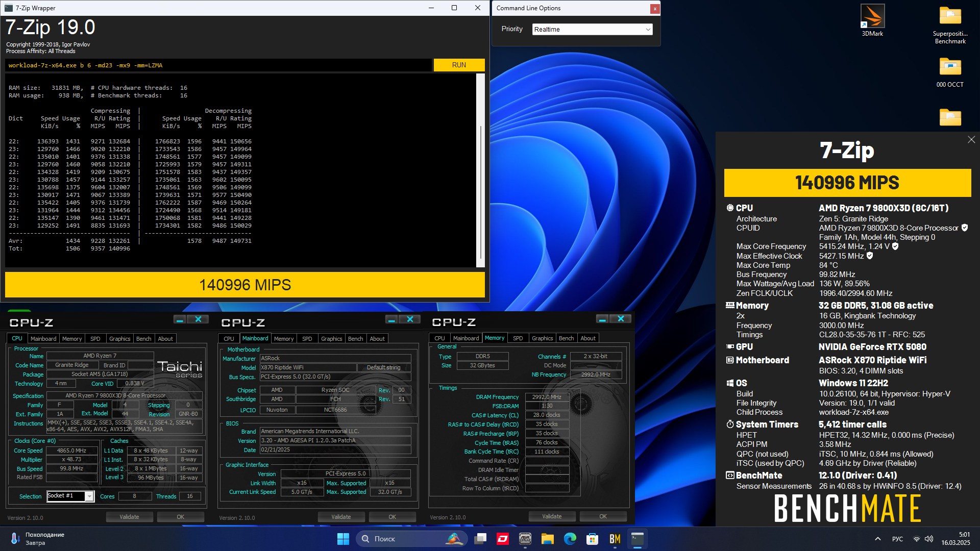Click OK in the left CPU-Z window
Screen dimensions: 980x551
(x=180, y=517)
